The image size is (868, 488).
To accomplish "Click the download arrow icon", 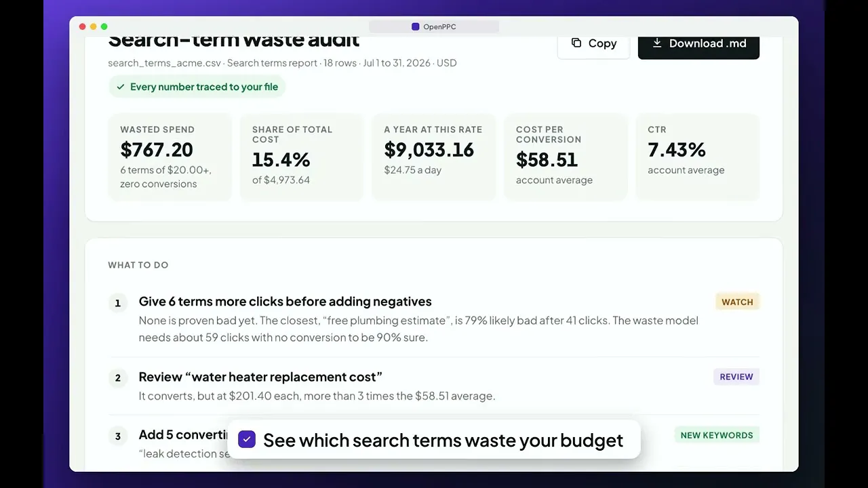I will click(x=656, y=43).
